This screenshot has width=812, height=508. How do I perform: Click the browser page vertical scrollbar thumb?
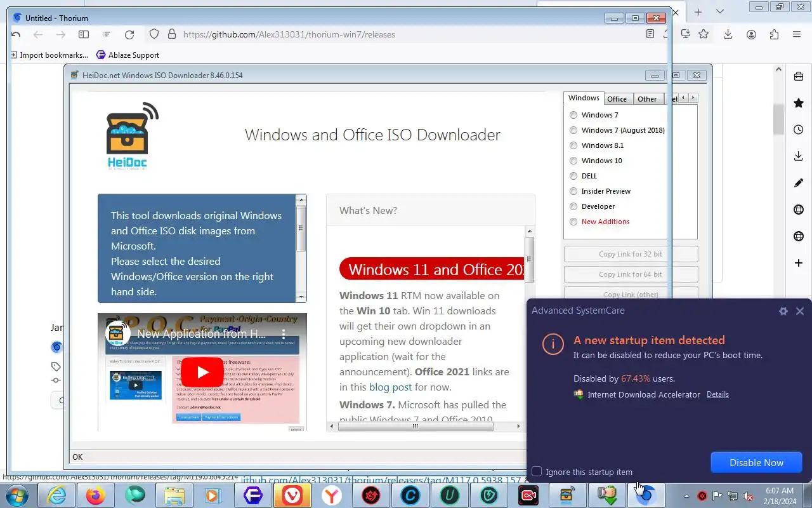tap(778, 119)
